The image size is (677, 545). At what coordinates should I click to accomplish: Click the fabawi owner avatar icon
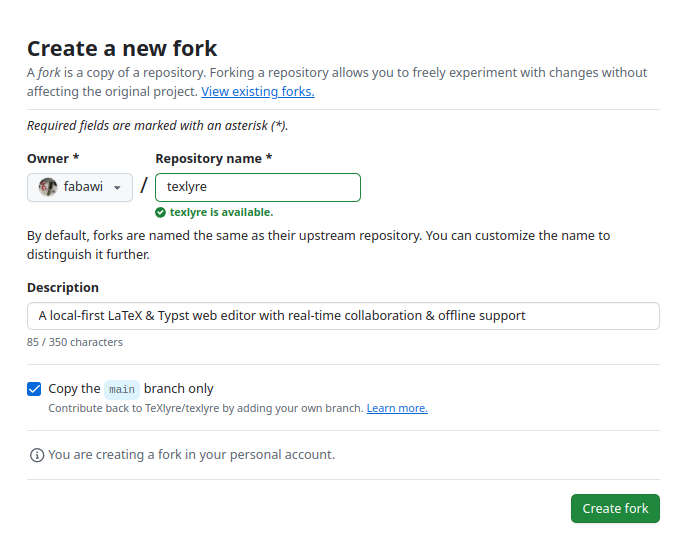[x=48, y=187]
